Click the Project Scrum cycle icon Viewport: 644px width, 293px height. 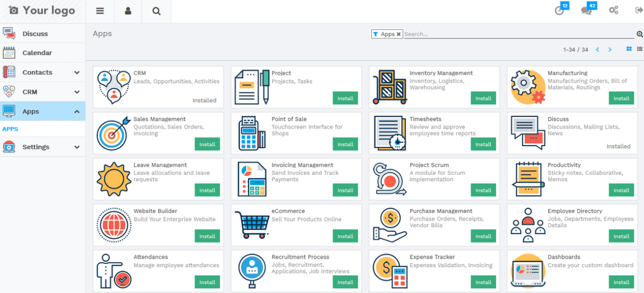[x=390, y=179]
